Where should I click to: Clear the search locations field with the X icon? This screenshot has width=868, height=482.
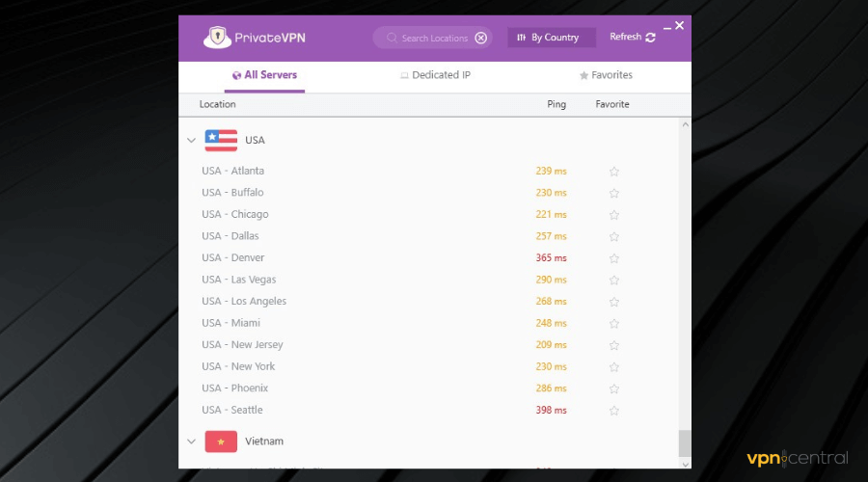click(481, 38)
